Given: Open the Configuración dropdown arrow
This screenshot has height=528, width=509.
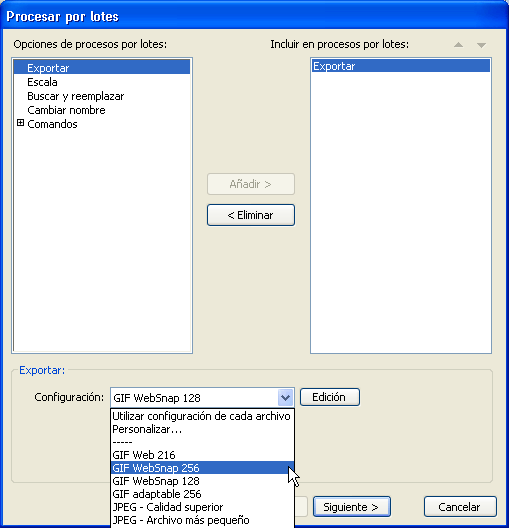Looking at the screenshot, I should pyautogui.click(x=285, y=398).
